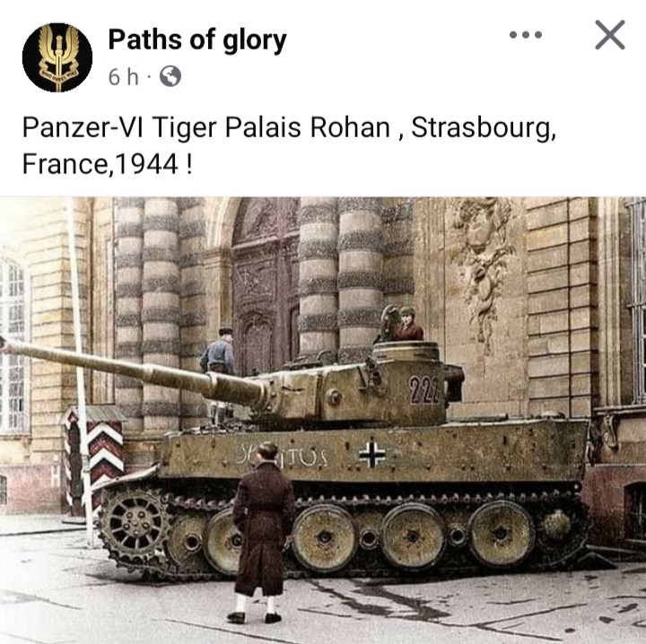Click the globe public audience icon
Image resolution: width=646 pixels, height=644 pixels.
(x=170, y=76)
